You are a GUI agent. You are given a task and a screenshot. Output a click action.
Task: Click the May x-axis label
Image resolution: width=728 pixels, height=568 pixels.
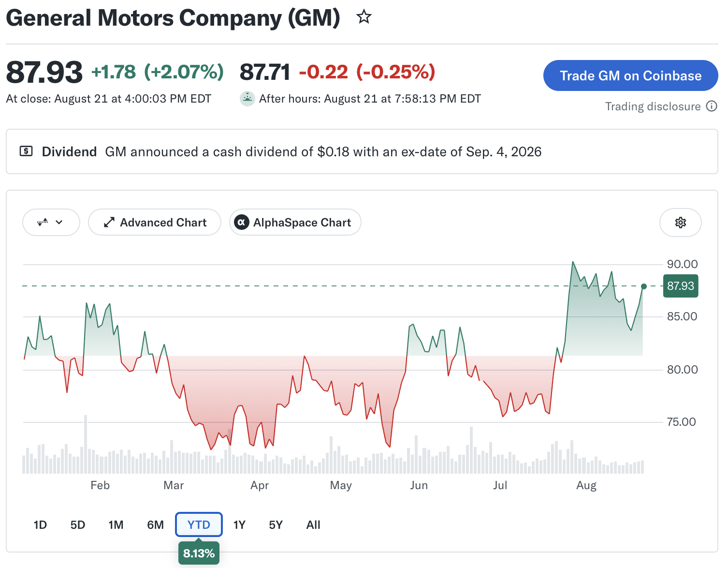point(341,485)
